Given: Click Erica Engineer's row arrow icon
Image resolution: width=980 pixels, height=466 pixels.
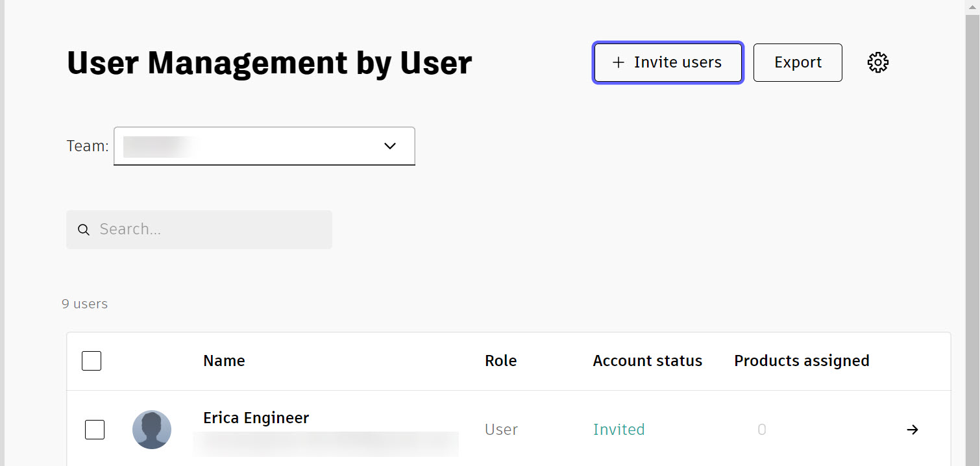Looking at the screenshot, I should tap(913, 430).
